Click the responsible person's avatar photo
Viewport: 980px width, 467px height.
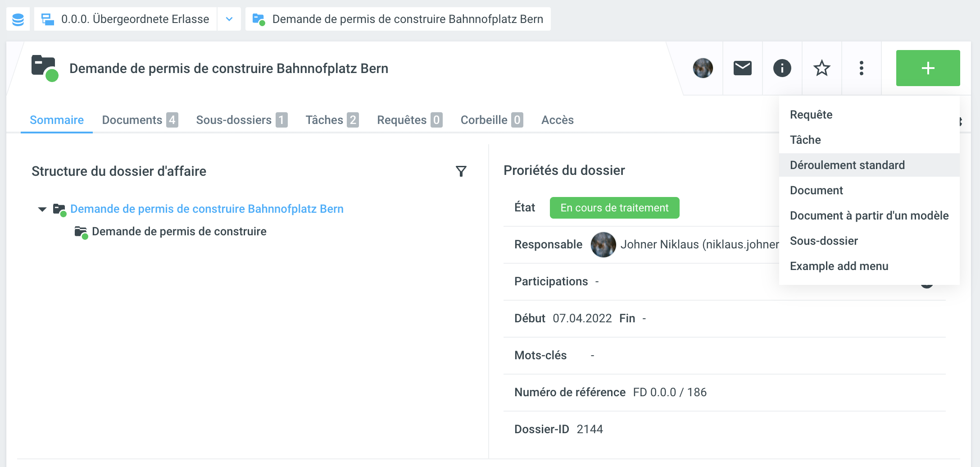point(603,244)
